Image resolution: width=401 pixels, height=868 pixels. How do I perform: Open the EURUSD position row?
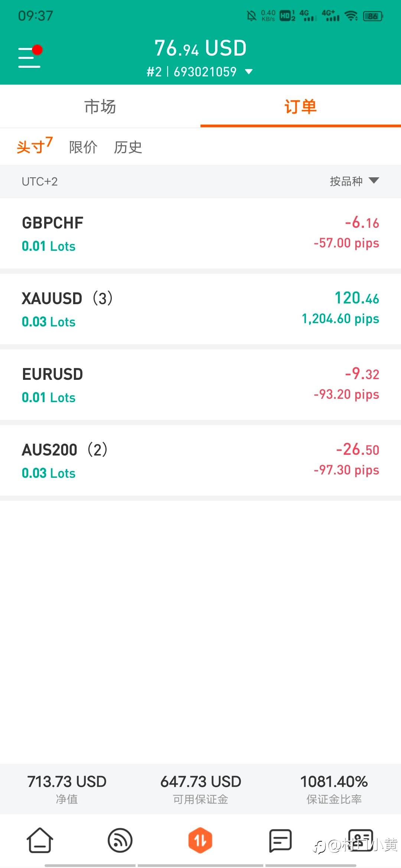[x=200, y=384]
